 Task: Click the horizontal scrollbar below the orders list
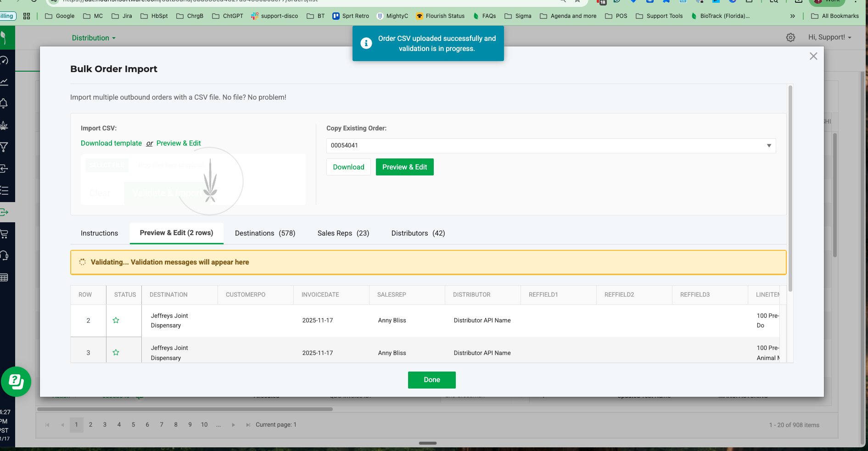(185, 409)
